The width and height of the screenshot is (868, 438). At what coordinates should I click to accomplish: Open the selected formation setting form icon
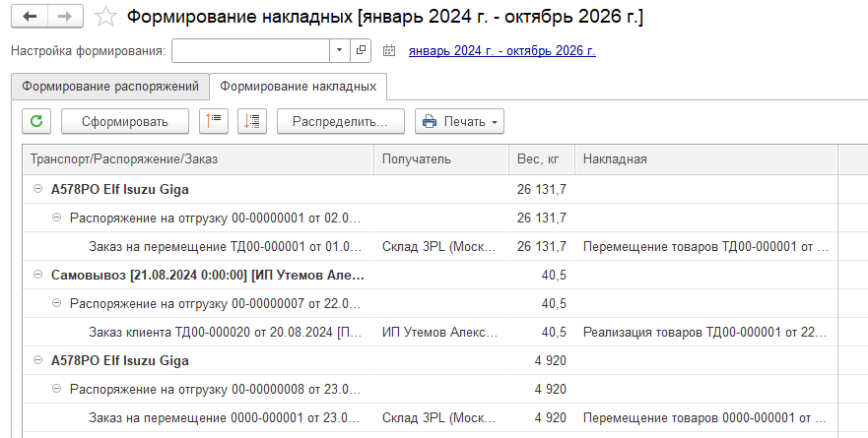click(x=362, y=50)
